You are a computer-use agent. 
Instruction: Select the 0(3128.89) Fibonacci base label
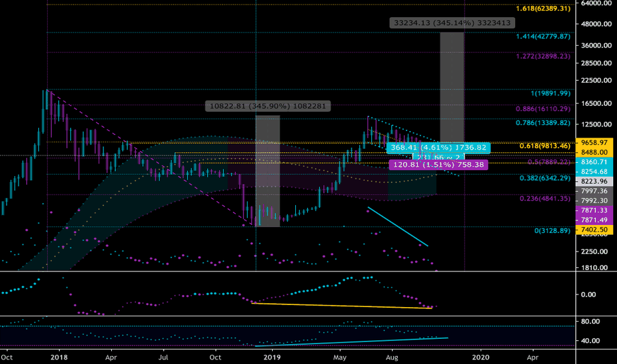click(552, 230)
